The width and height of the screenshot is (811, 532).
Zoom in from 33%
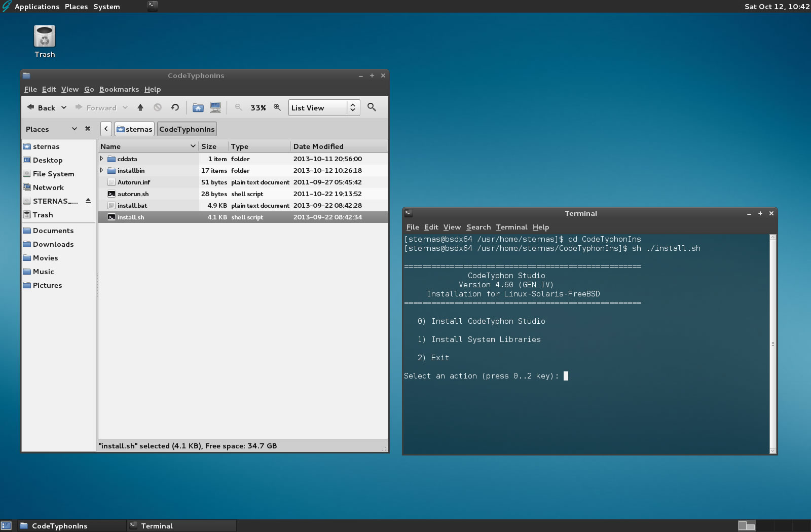(x=277, y=107)
